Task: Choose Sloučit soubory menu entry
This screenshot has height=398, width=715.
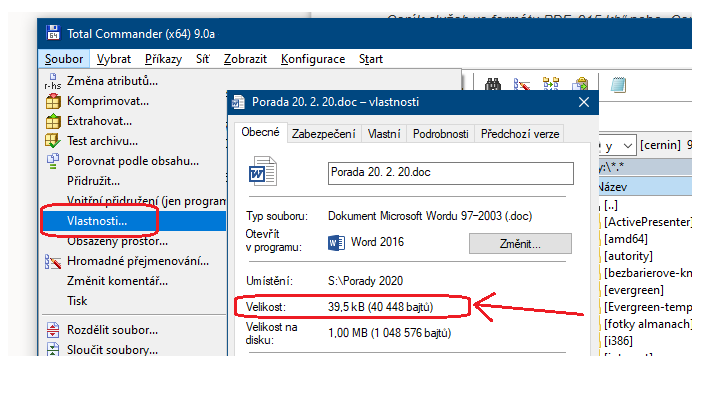Action: [112, 350]
